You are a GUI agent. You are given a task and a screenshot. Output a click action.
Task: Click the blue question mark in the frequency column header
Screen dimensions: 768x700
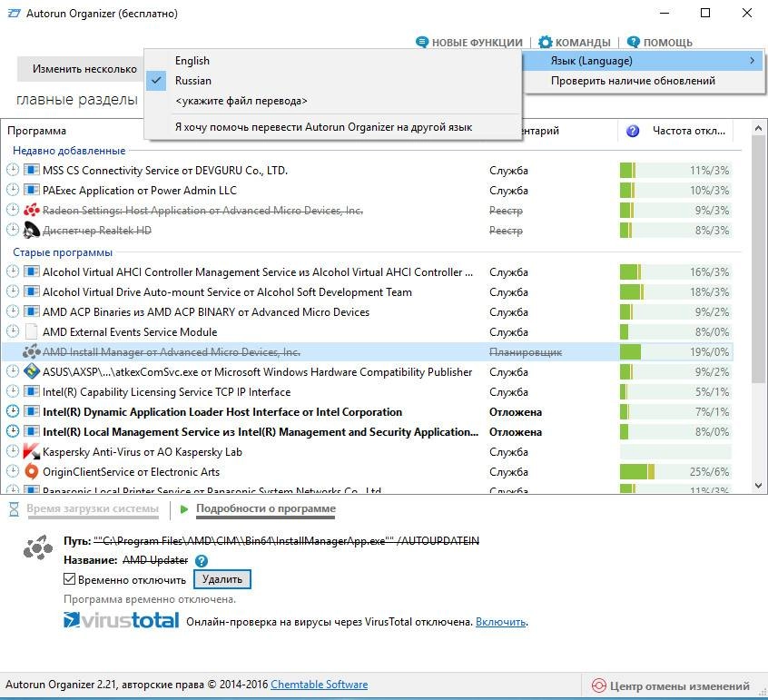coord(633,131)
